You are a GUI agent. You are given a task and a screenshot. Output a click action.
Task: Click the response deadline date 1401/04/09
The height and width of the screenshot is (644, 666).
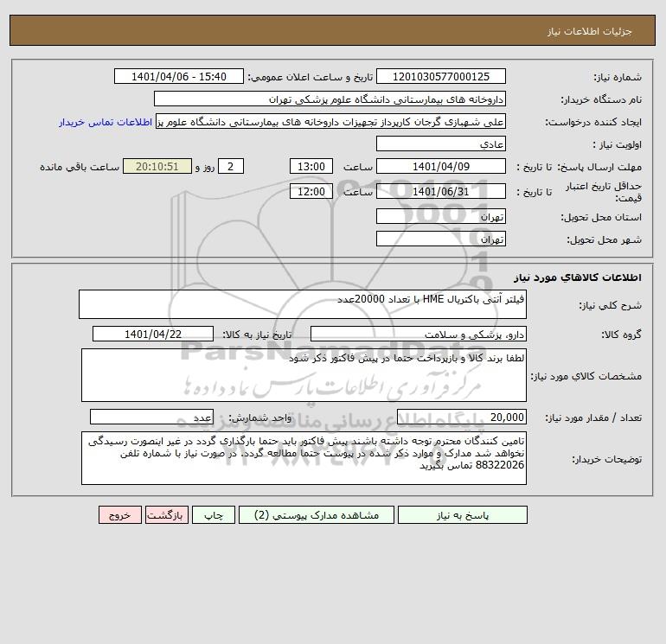click(x=441, y=167)
